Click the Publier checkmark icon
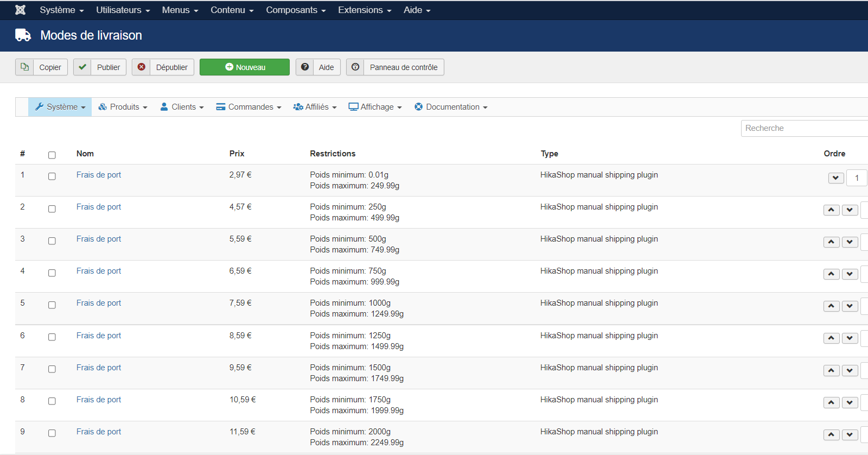Viewport: 868px width, 455px height. [82, 67]
